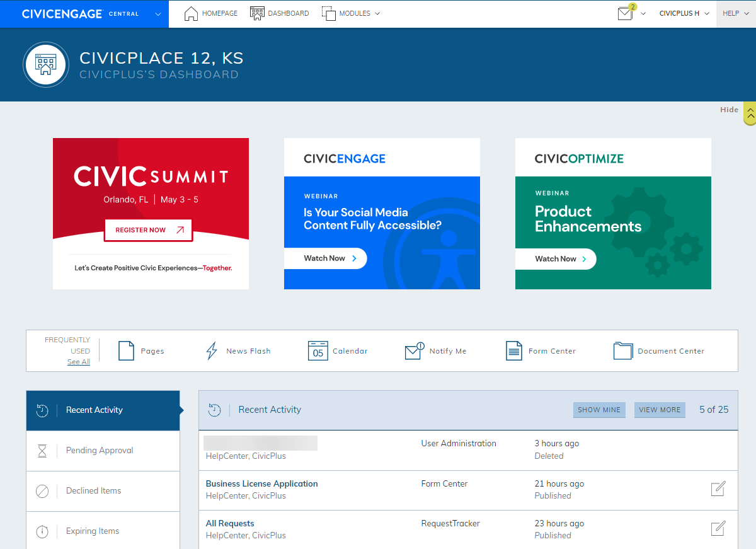Click the 'RequestTracker' cell
Screen dimensions: 756x549
450,524
